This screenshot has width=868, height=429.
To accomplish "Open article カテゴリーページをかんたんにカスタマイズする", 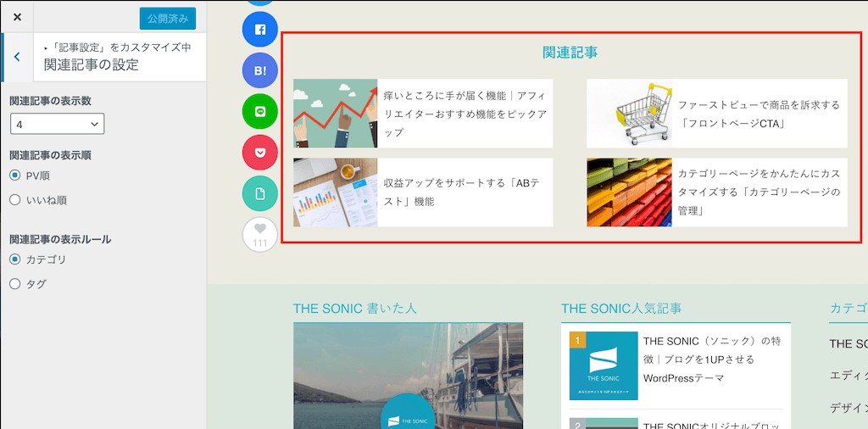I will coord(759,192).
